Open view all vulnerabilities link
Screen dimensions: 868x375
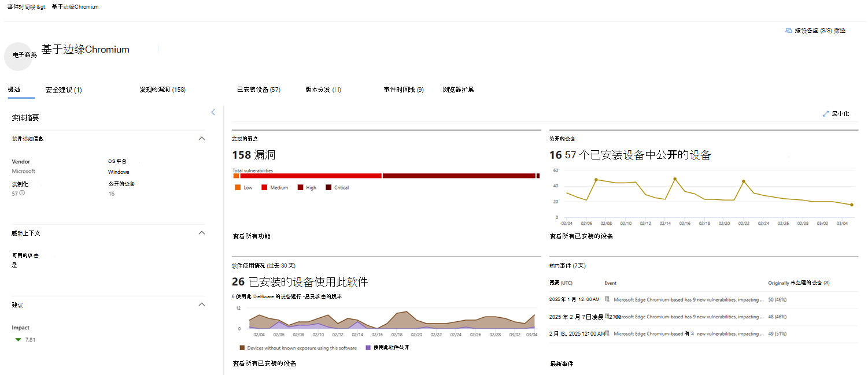252,236
